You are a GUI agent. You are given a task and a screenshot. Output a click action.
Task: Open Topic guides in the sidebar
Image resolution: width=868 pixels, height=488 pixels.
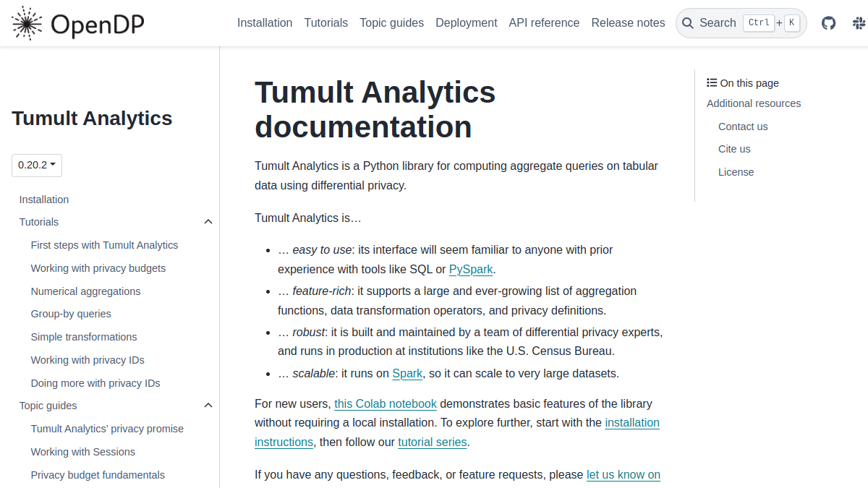[48, 406]
